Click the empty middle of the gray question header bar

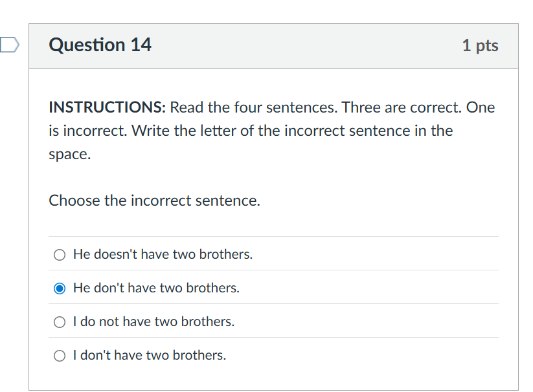pos(304,45)
